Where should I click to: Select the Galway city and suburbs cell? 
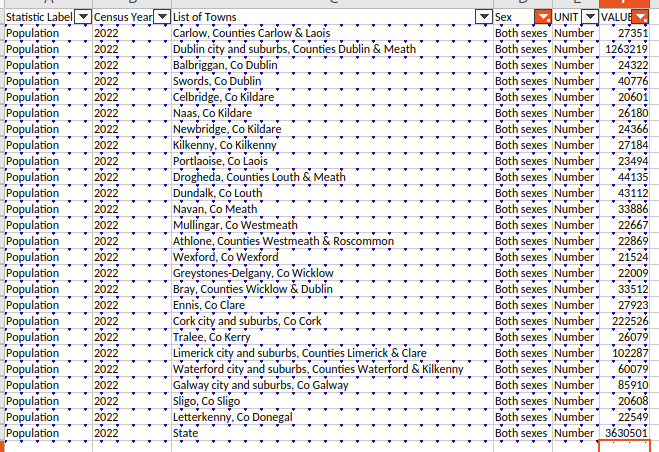[260, 385]
